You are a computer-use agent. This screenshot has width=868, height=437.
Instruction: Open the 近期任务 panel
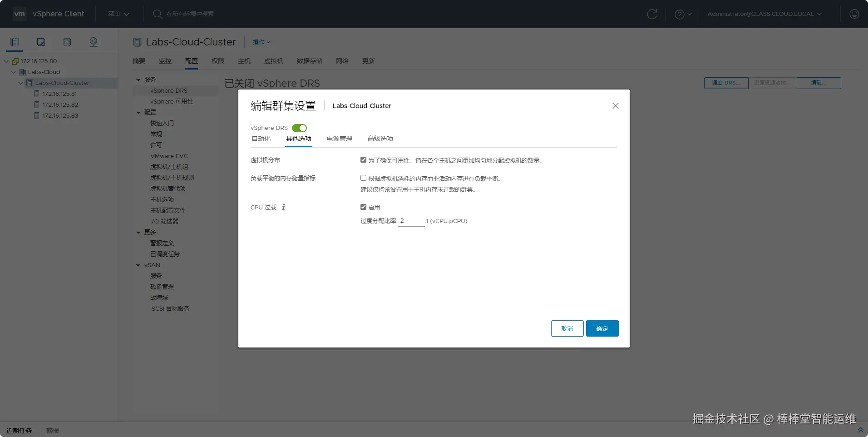coord(19,431)
